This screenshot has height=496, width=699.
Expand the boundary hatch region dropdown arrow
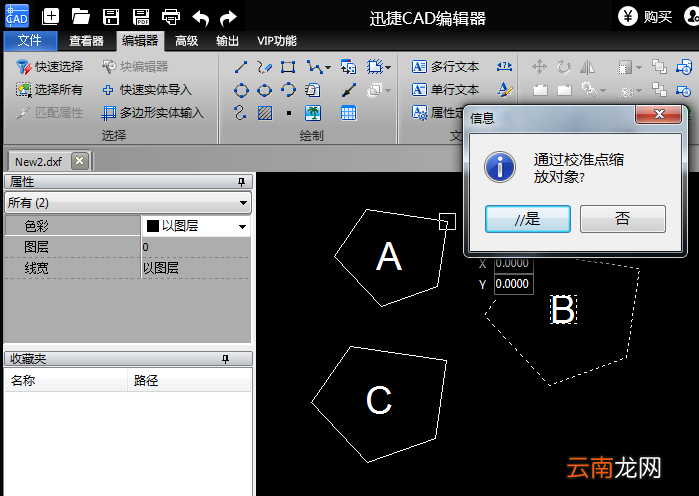(388, 68)
